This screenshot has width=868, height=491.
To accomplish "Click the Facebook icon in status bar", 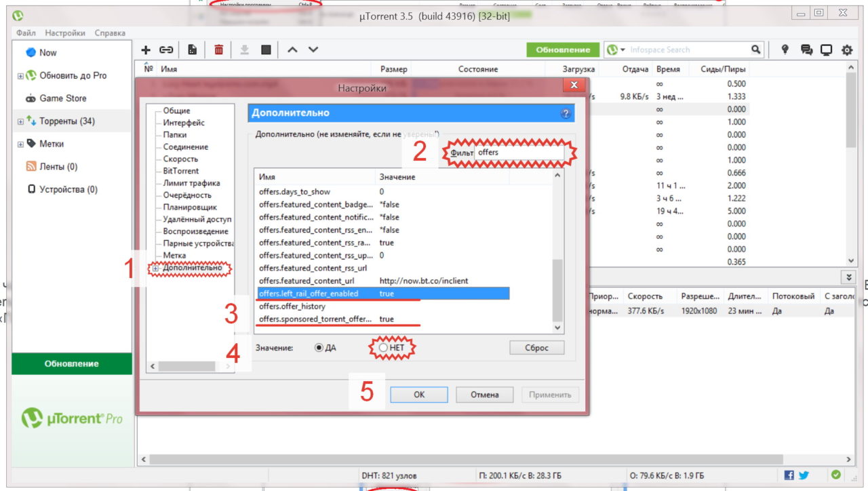I will click(x=789, y=475).
